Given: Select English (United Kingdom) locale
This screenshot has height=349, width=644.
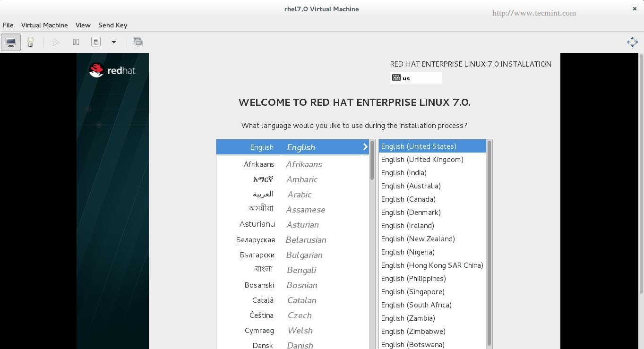Looking at the screenshot, I should click(x=422, y=159).
